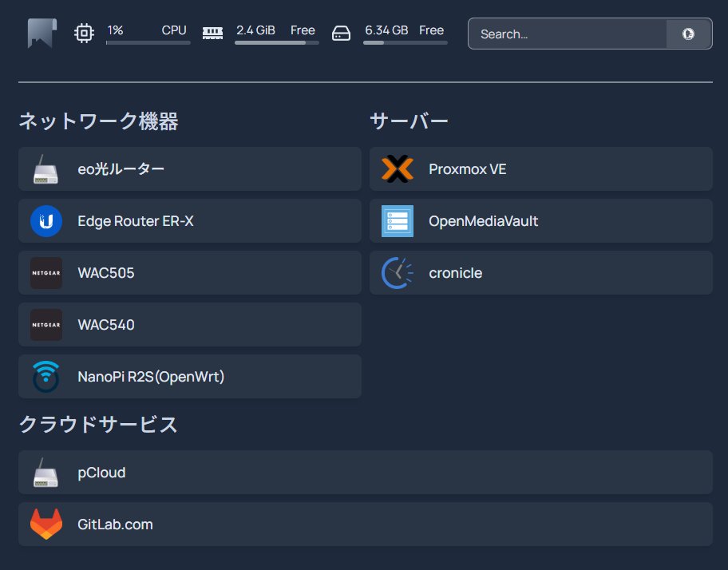Open the Proxmox VE service

[541, 169]
